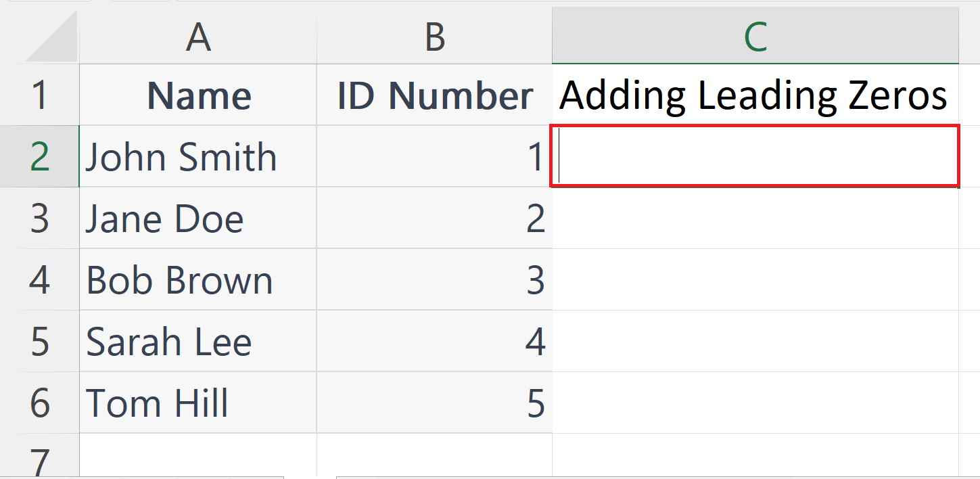Image resolution: width=980 pixels, height=479 pixels.
Task: Select the cell containing Bob Brown
Action: 197,279
